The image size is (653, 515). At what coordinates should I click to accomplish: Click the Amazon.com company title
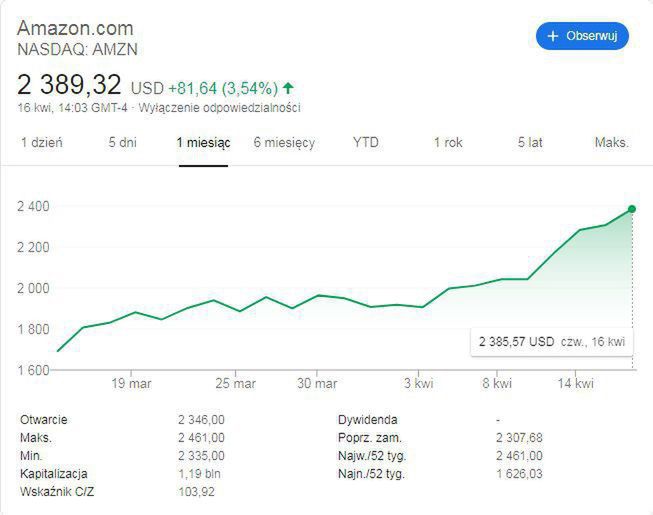[x=75, y=27]
